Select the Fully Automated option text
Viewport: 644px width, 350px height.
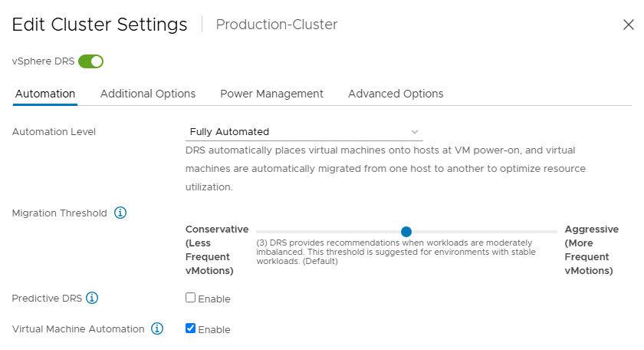(x=229, y=131)
